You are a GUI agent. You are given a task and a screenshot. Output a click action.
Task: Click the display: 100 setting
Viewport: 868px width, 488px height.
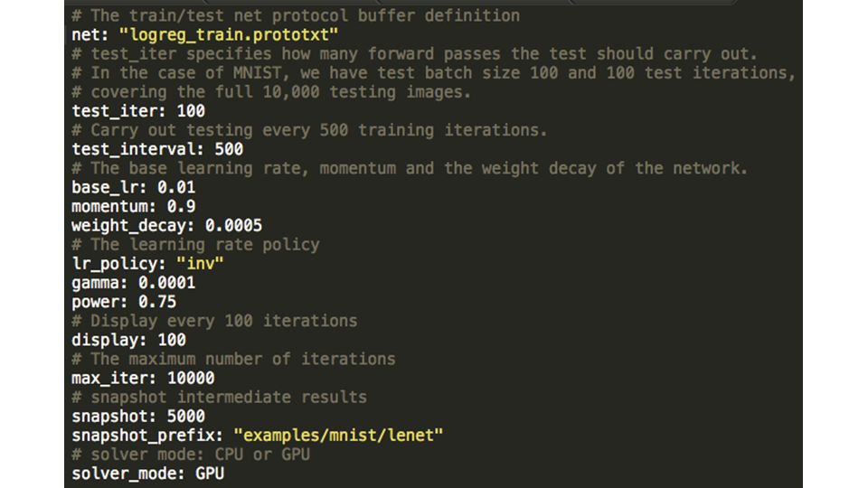(128, 341)
